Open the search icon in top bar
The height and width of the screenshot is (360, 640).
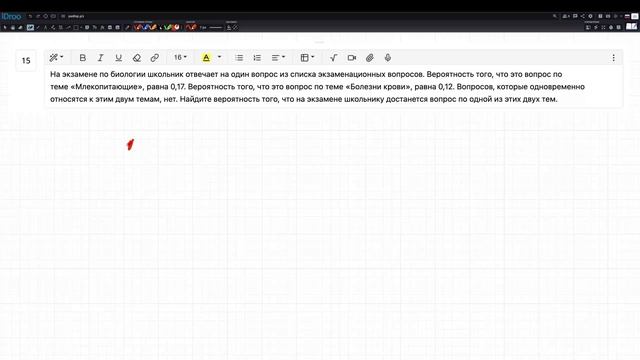(555, 16)
